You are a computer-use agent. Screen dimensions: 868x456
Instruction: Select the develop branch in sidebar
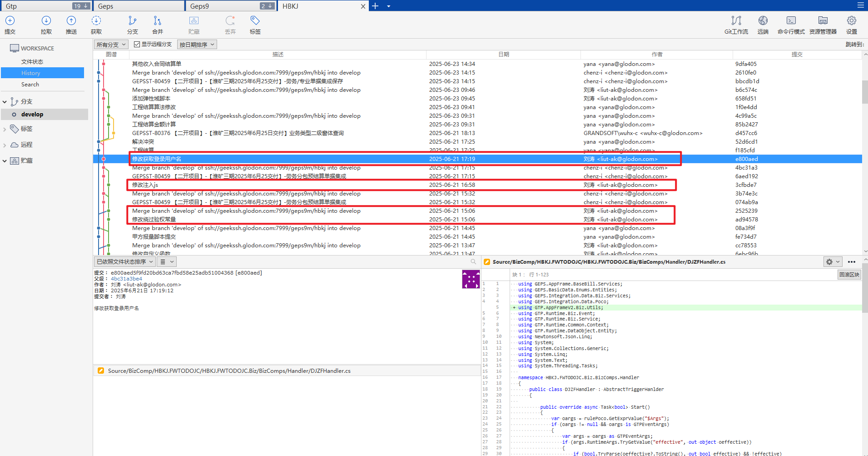tap(32, 115)
